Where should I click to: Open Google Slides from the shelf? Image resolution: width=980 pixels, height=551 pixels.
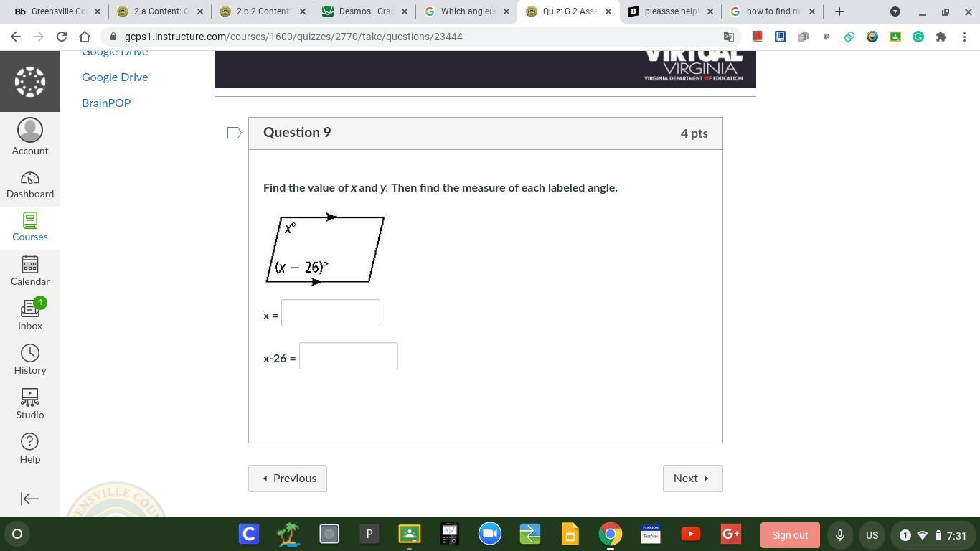coord(570,534)
